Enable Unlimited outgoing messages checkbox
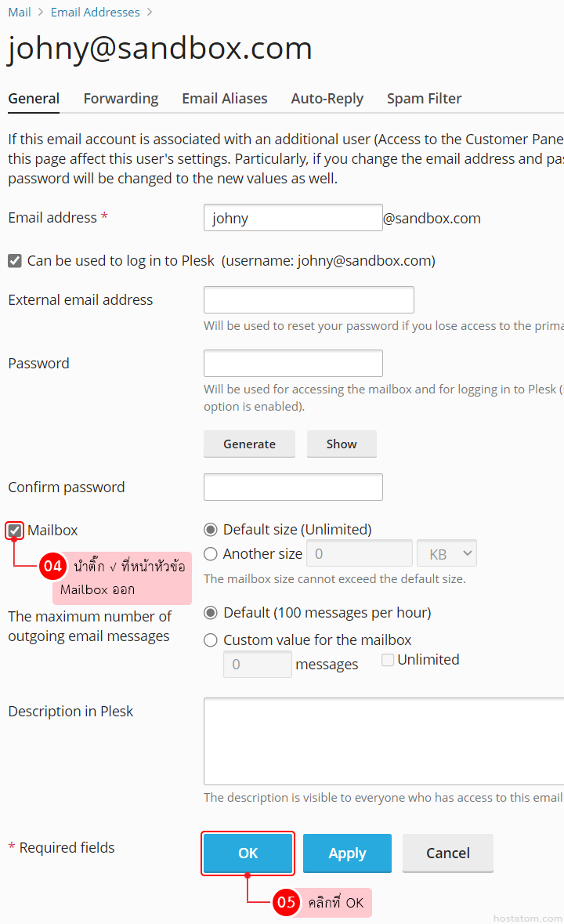Screen dimensions: 564x924 click(388, 661)
